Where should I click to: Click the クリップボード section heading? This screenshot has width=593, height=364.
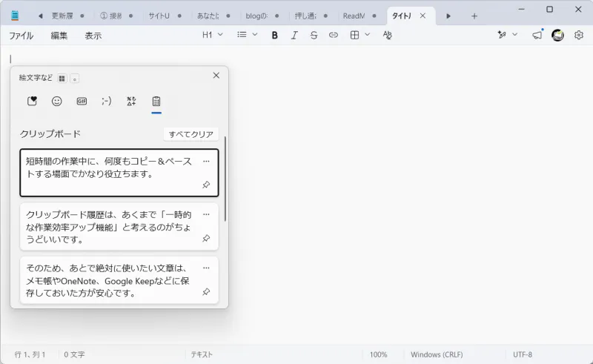click(x=50, y=134)
